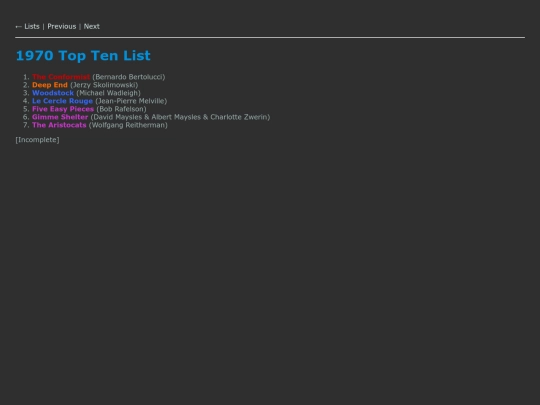Open the Woodstock film link
The width and height of the screenshot is (540, 405).
pyautogui.click(x=53, y=93)
